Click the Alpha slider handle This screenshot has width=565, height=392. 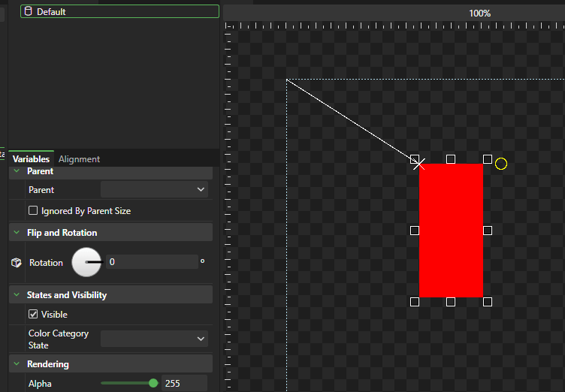pos(153,383)
